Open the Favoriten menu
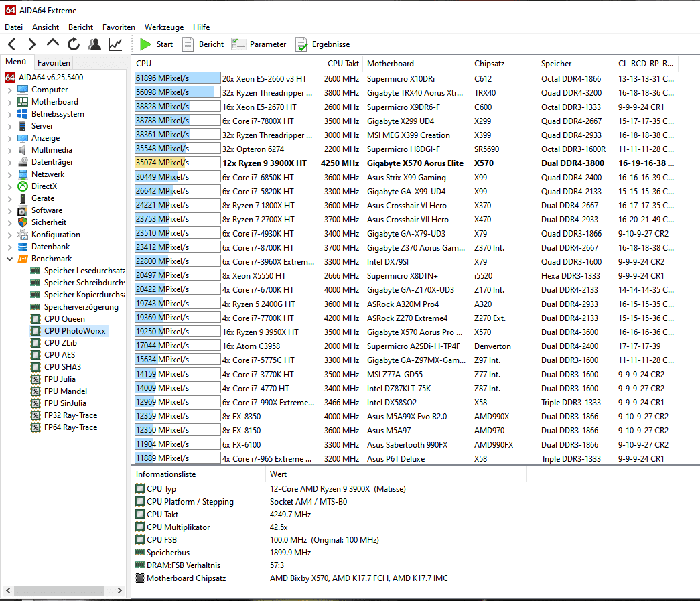 pos(119,27)
